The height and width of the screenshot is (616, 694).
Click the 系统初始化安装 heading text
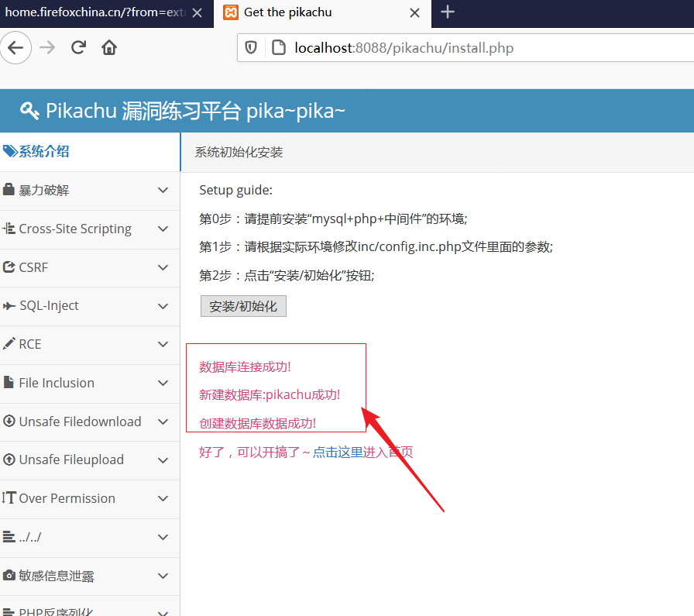click(239, 153)
